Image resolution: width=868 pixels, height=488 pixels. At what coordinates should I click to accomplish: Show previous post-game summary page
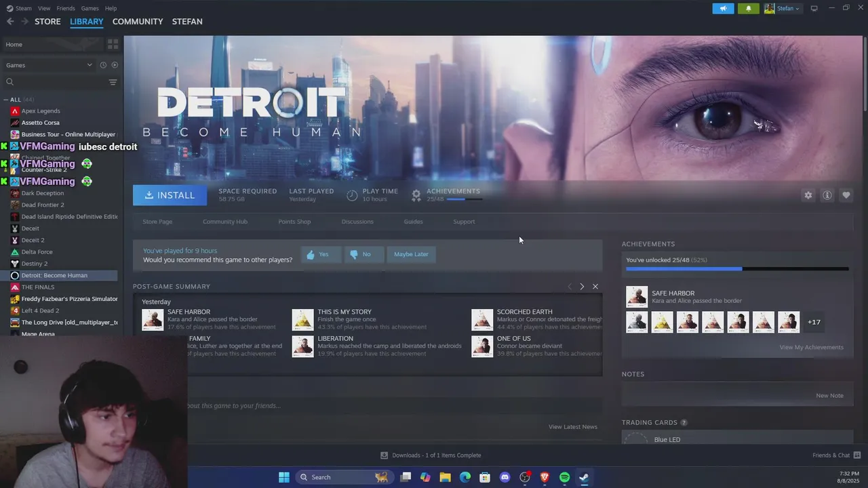(570, 287)
